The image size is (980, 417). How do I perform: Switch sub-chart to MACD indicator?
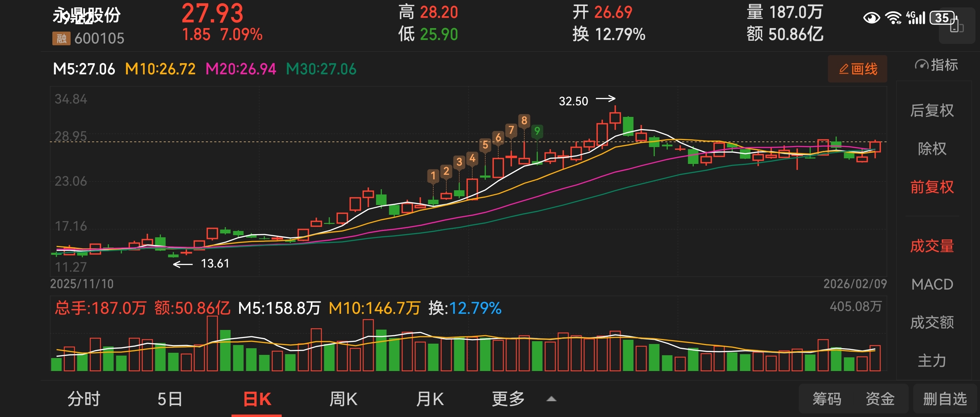click(932, 284)
